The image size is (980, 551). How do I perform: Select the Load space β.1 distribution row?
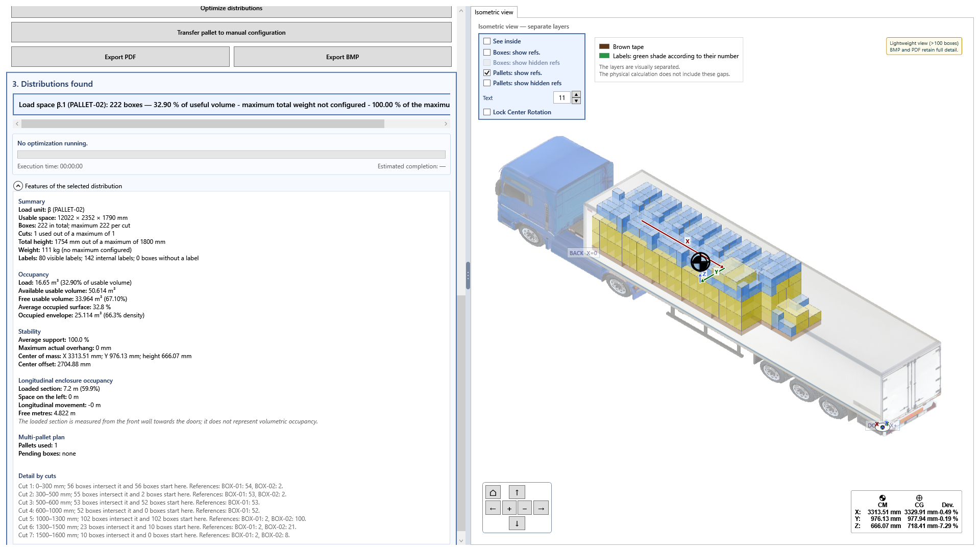(x=231, y=105)
